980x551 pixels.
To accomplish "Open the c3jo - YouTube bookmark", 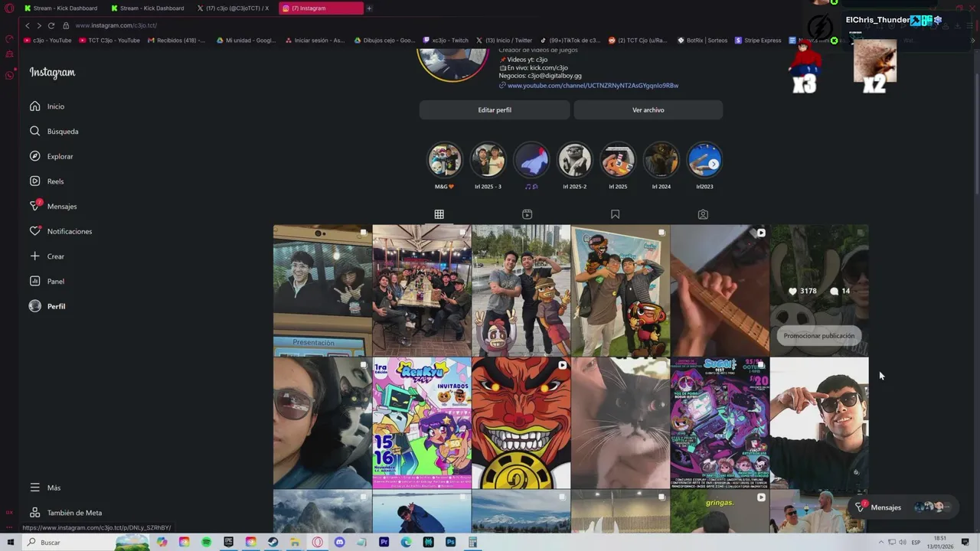I will tap(47, 41).
